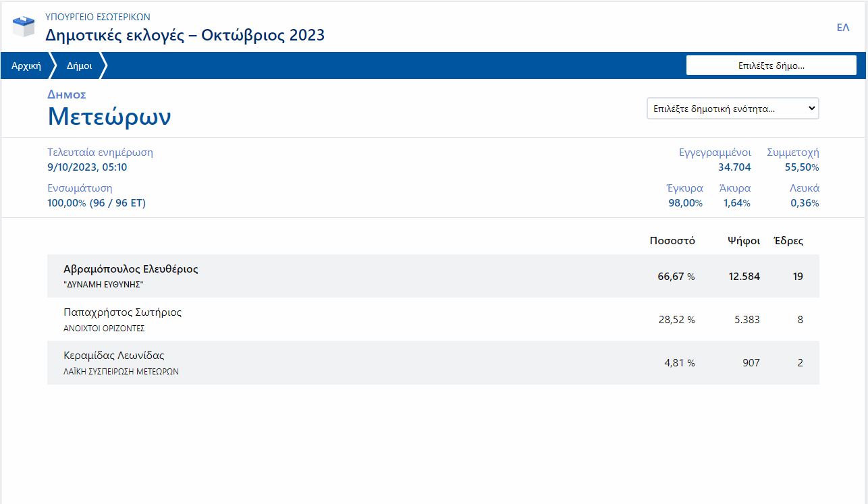This screenshot has height=504, width=868.
Task: Expand the Επιλέξτε δημοτική ενότητα dropdown
Action: click(x=732, y=109)
